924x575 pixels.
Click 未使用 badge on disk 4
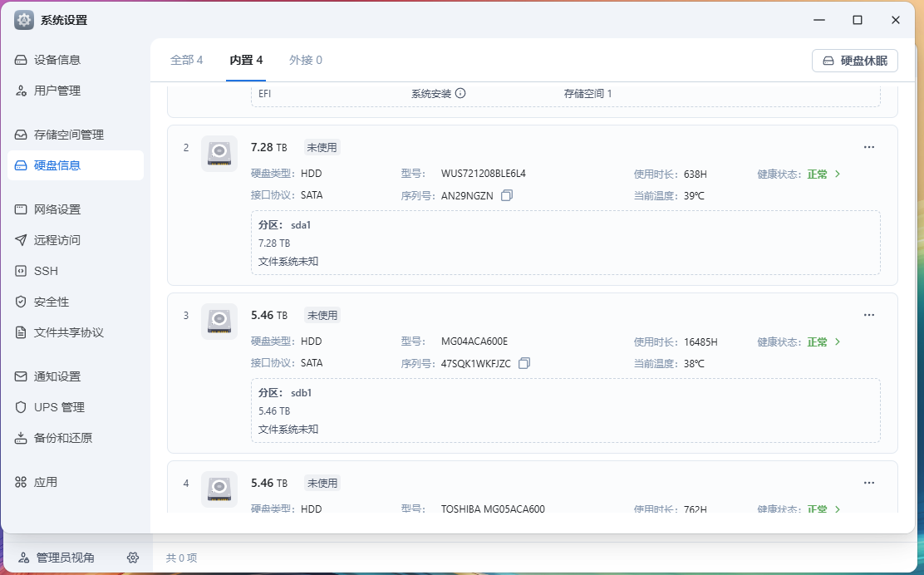(322, 483)
